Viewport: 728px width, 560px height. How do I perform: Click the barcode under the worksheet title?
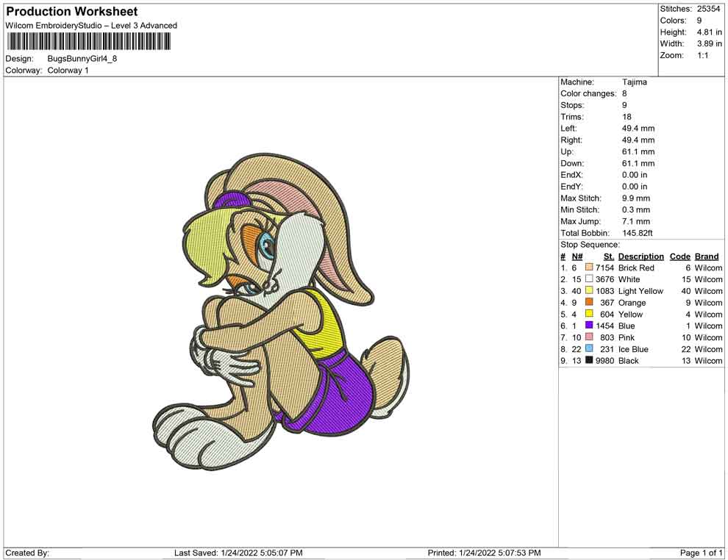(x=88, y=42)
